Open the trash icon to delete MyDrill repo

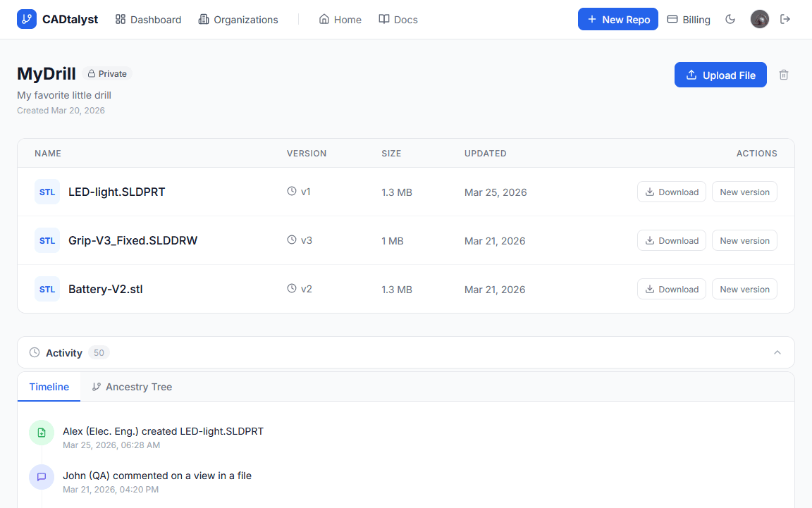coord(784,74)
